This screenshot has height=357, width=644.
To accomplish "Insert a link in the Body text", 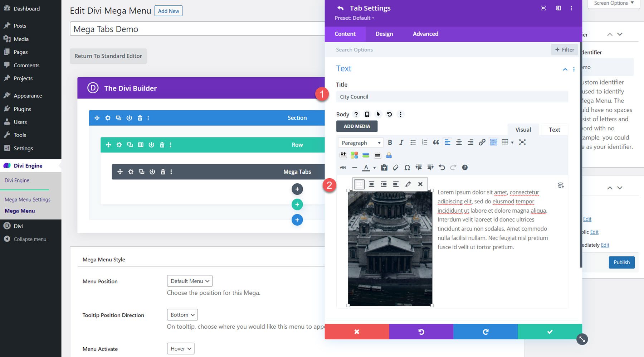I will pos(482,142).
